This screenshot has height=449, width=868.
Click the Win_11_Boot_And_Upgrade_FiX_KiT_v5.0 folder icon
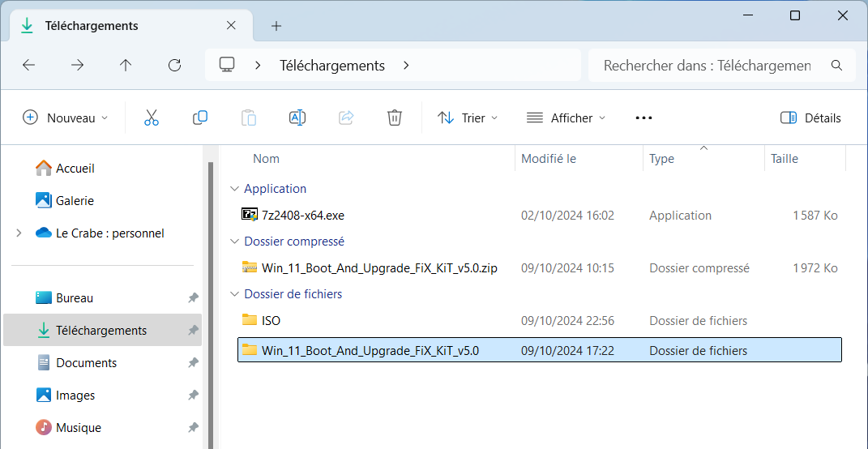(250, 350)
